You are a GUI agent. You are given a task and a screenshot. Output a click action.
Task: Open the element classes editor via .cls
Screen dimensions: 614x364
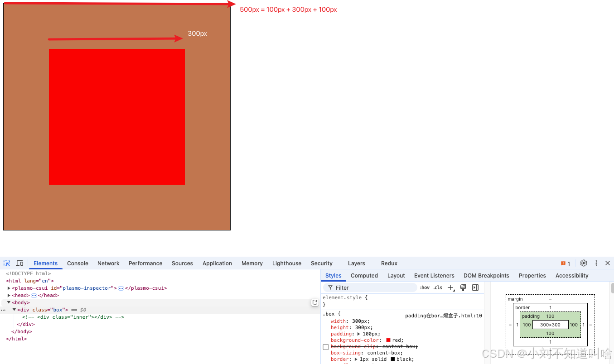coord(438,287)
